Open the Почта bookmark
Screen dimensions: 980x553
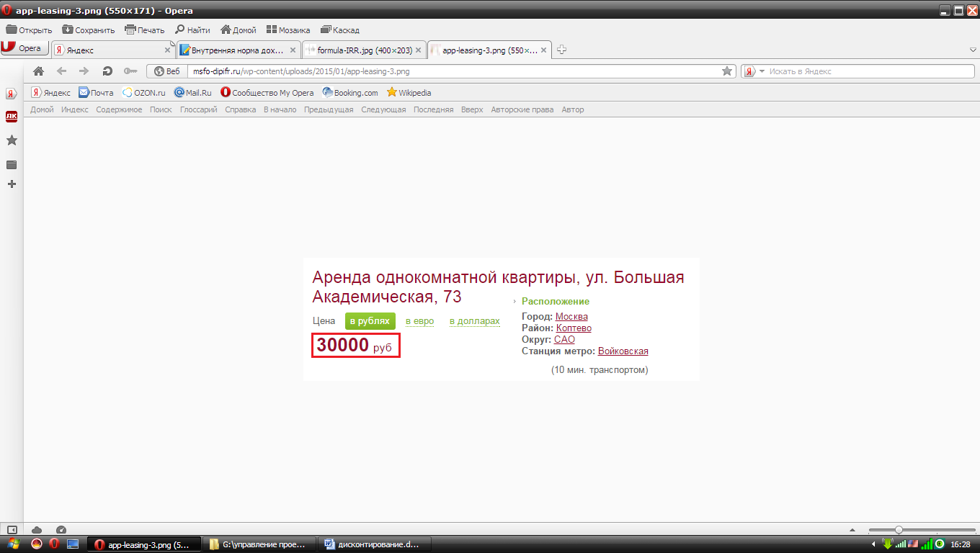(x=97, y=92)
